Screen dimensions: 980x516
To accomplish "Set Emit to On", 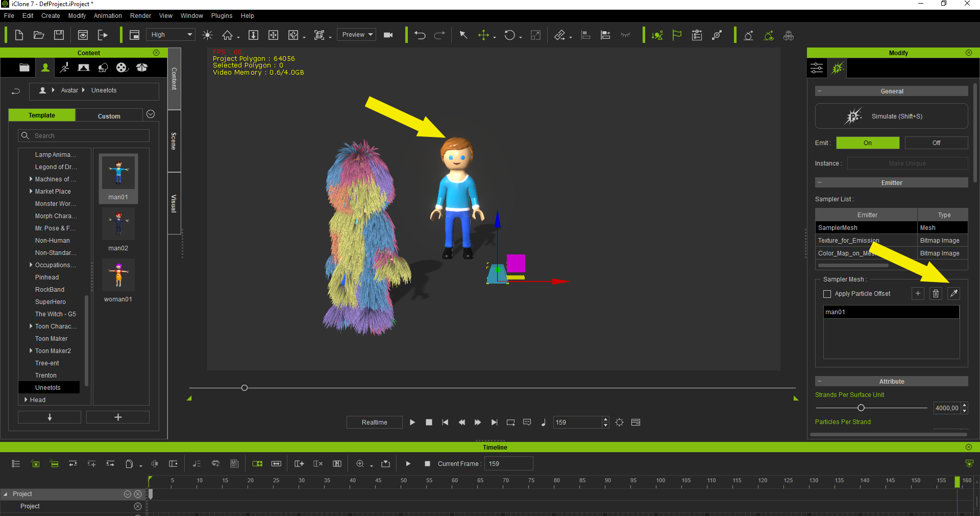I will pyautogui.click(x=868, y=143).
